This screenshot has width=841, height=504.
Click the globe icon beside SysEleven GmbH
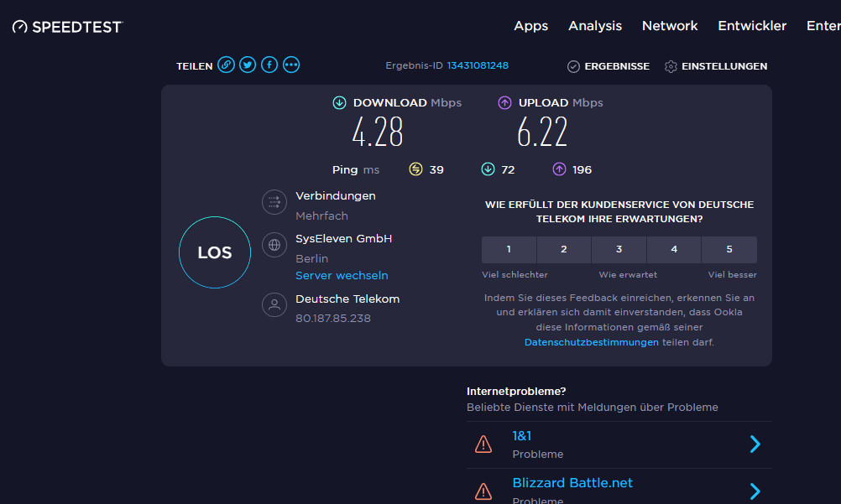click(274, 245)
